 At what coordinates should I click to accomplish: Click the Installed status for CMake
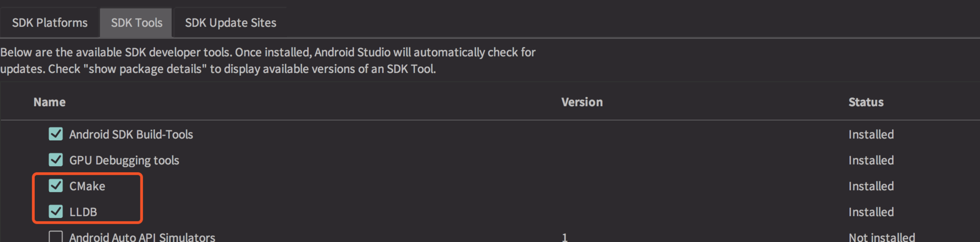[871, 186]
